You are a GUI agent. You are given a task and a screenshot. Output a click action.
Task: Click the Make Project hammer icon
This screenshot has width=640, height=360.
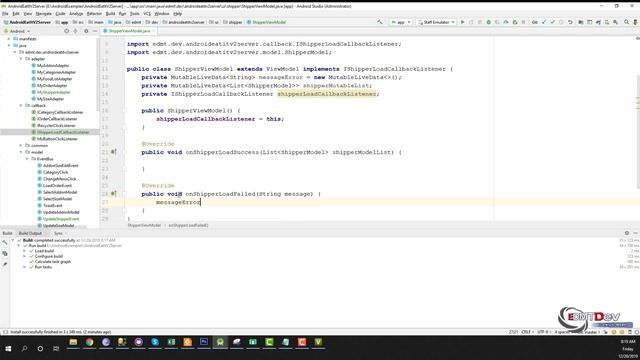pos(380,22)
